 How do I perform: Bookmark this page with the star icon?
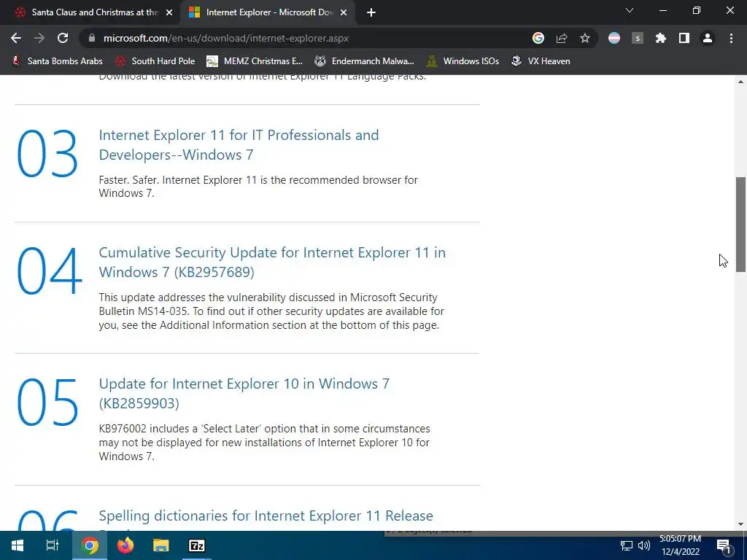click(585, 38)
